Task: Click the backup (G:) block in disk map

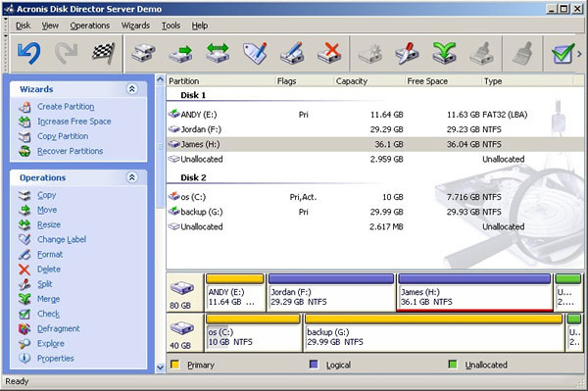Action: [434, 332]
